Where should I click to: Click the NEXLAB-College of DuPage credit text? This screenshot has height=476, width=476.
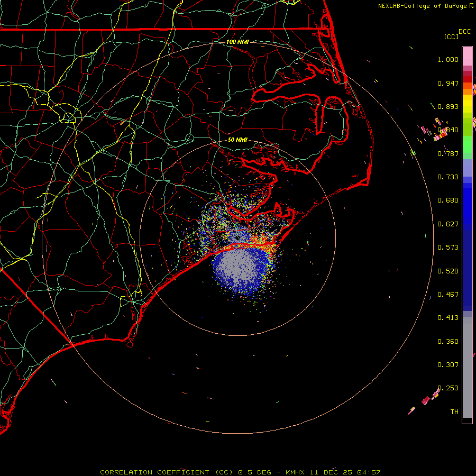coord(422,6)
